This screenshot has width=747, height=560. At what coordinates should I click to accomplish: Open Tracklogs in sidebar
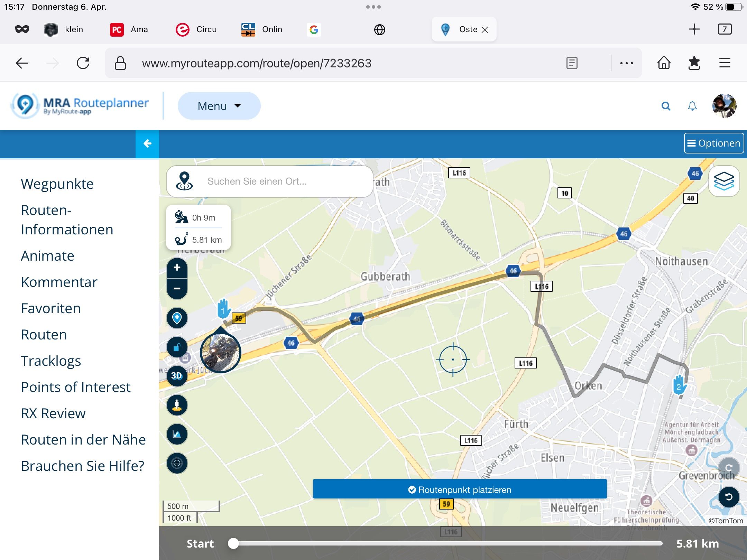[51, 361]
